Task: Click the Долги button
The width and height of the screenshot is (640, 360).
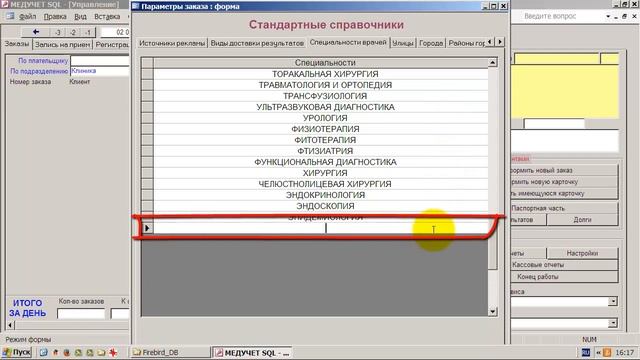Action: [x=582, y=220]
